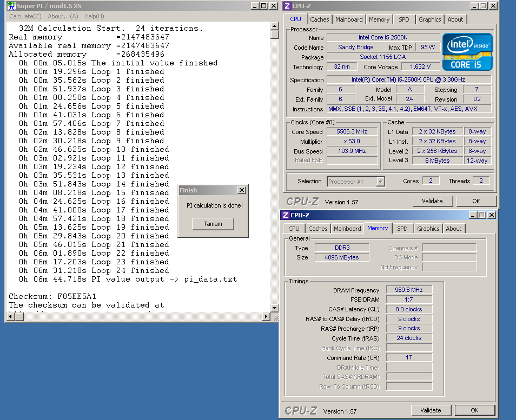Image resolution: width=516 pixels, height=420 pixels.
Task: Switch to SPD tab in top CPU-Z window
Action: (404, 19)
